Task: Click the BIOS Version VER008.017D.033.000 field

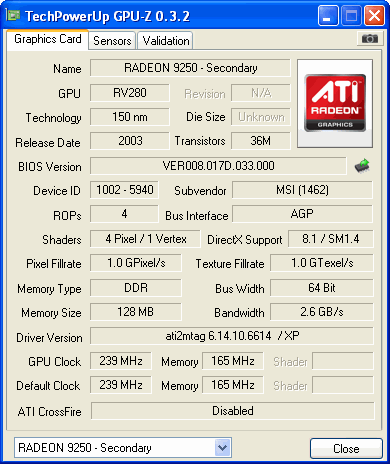Action: point(218,166)
